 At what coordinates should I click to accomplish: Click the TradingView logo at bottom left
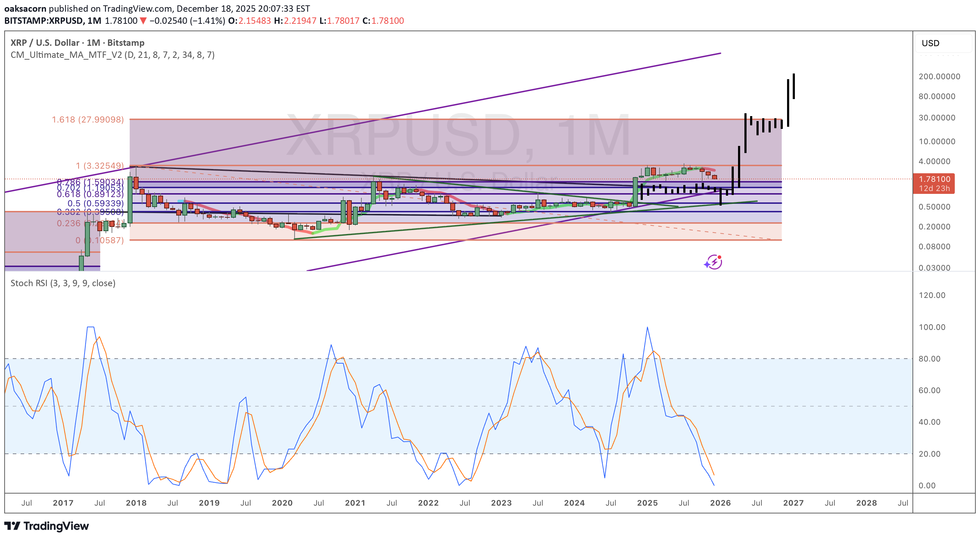click(x=47, y=526)
